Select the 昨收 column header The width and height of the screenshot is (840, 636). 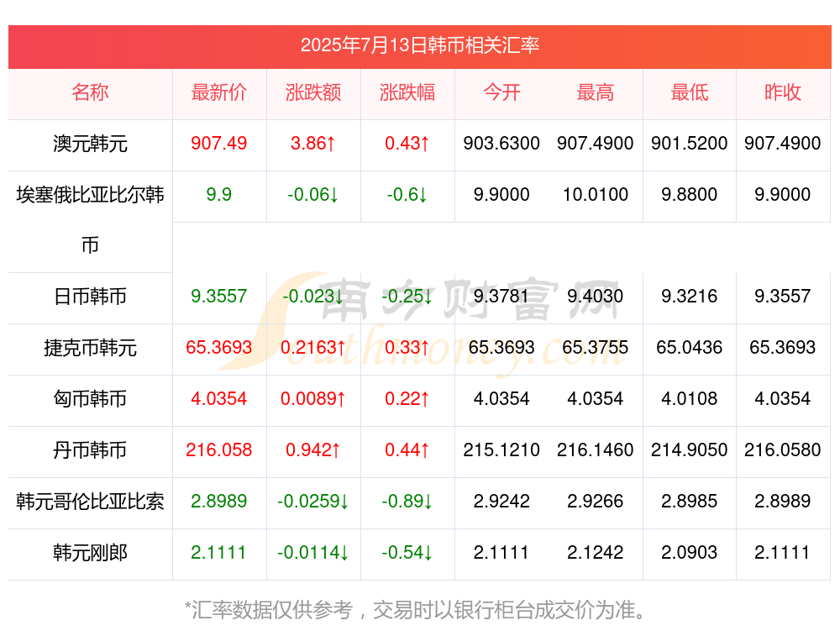(x=783, y=92)
